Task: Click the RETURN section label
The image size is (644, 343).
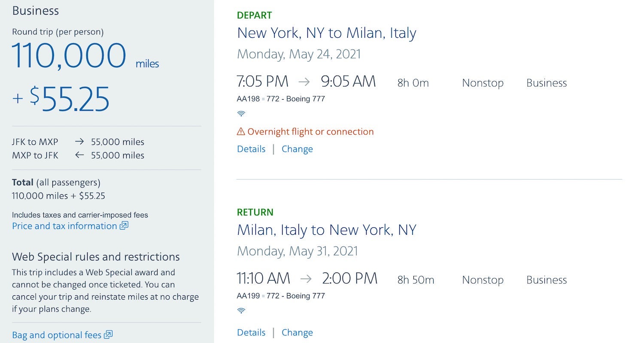Action: pos(255,212)
